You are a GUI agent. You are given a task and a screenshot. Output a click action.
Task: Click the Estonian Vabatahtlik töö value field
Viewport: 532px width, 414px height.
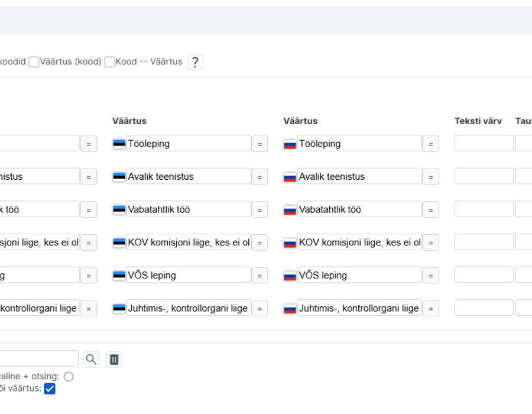pos(189,209)
